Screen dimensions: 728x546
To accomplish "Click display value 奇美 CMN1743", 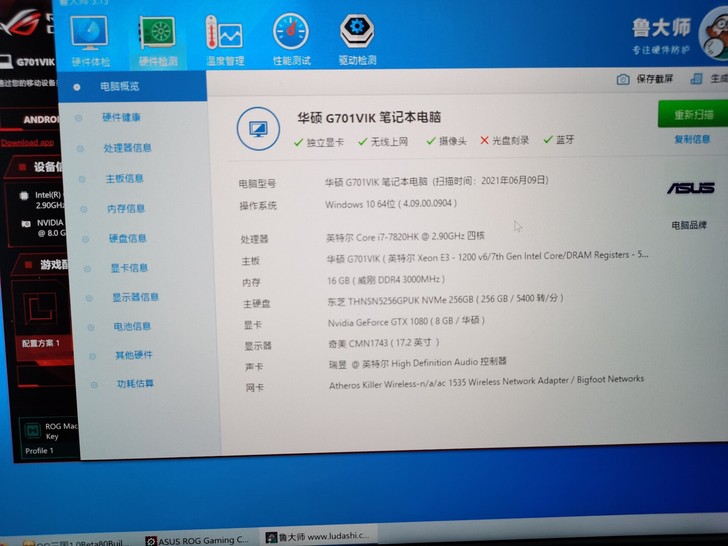I will 384,343.
